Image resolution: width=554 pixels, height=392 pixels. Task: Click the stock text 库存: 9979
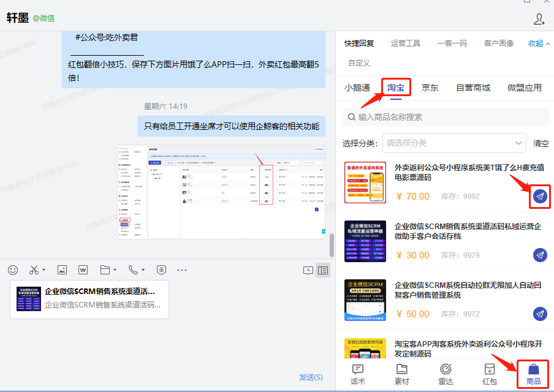click(x=460, y=255)
